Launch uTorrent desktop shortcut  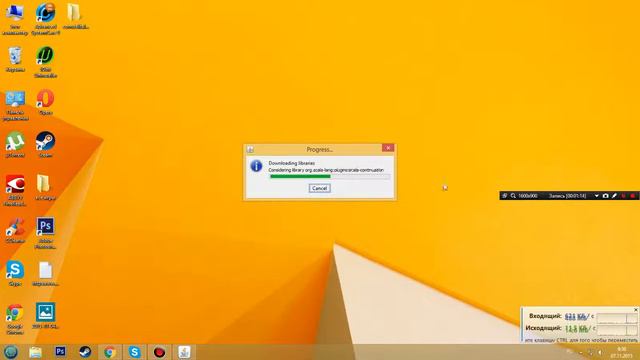(15, 145)
